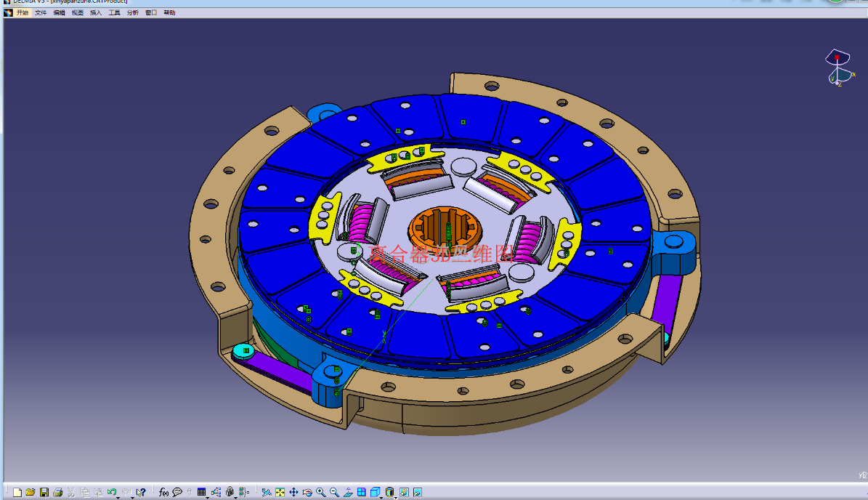Screen dimensions: 868x500
Task: Copy the selection with the Copy icon
Action: [x=85, y=492]
